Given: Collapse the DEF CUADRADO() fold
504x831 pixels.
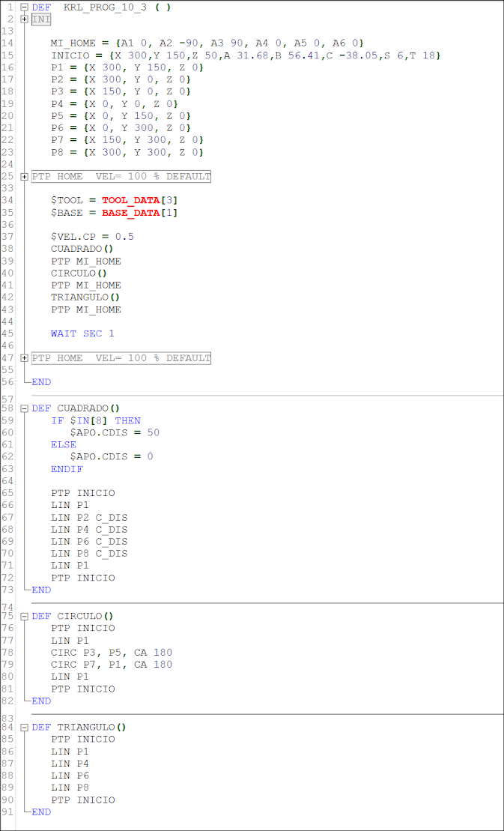Looking at the screenshot, I should 24,408.
